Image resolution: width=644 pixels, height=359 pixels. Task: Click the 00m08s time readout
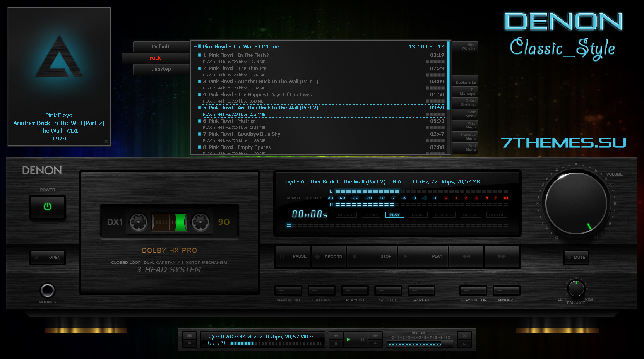[x=310, y=214]
